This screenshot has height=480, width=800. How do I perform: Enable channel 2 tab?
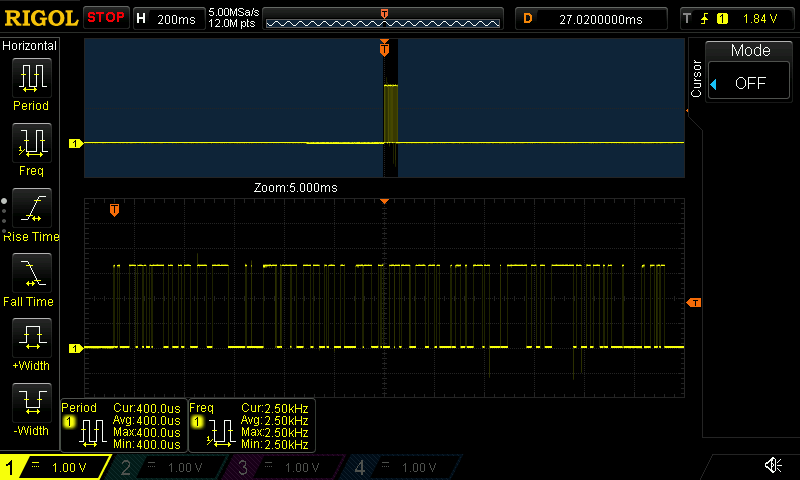click(168, 467)
